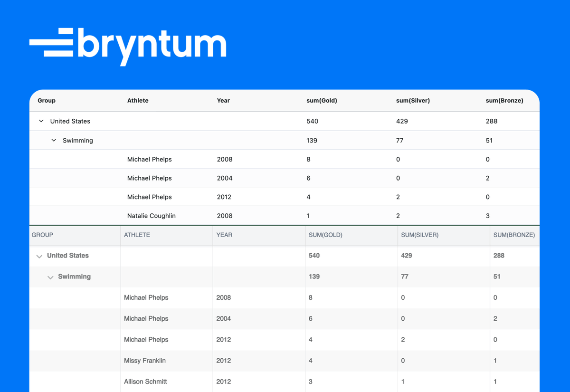570x392 pixels.
Task: Click the YEAR header in the lower grid
Action: pyautogui.click(x=224, y=235)
